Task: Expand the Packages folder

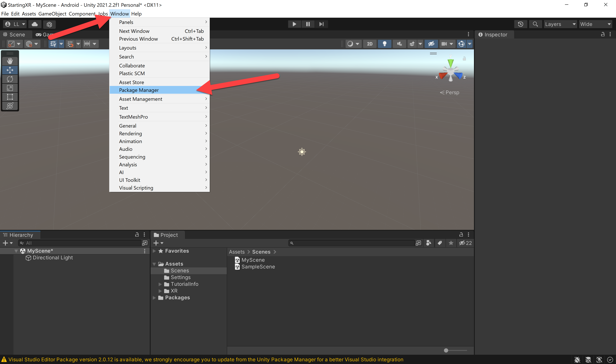Action: (154, 298)
